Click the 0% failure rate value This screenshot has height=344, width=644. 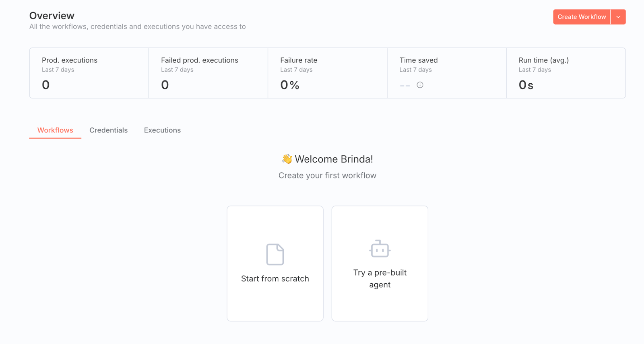290,85
